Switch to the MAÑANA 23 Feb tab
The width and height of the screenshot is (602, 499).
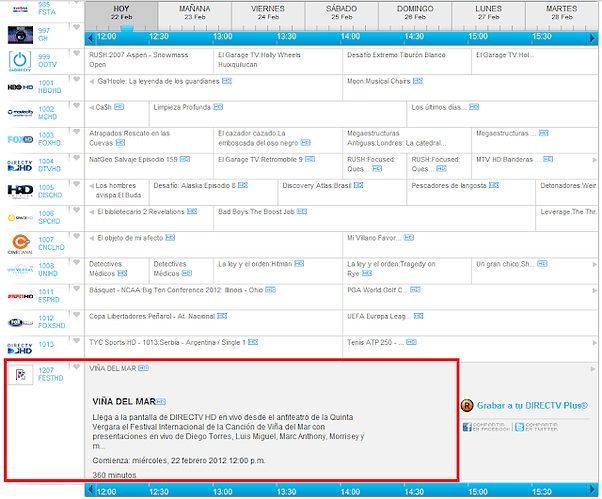[194, 12]
